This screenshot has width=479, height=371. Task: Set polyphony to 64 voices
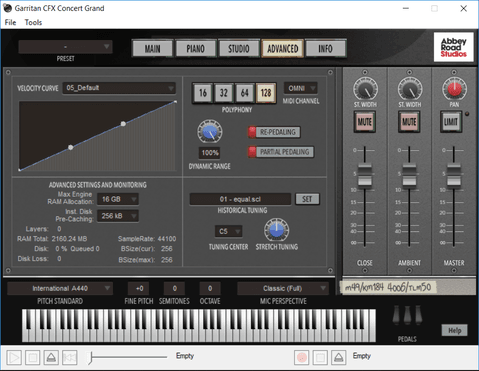tap(245, 93)
